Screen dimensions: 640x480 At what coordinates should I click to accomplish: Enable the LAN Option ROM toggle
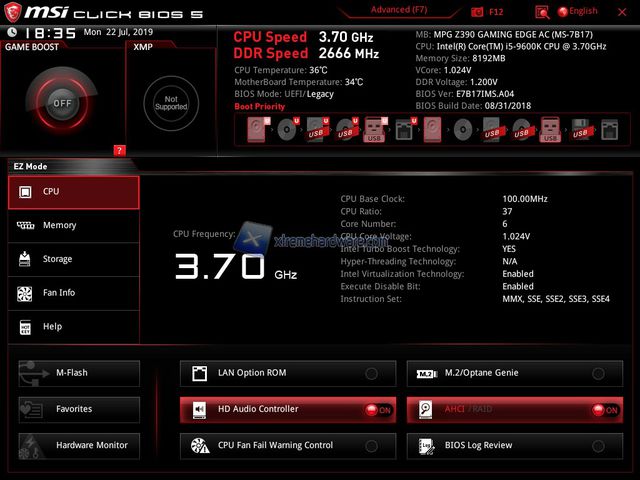coord(372,373)
